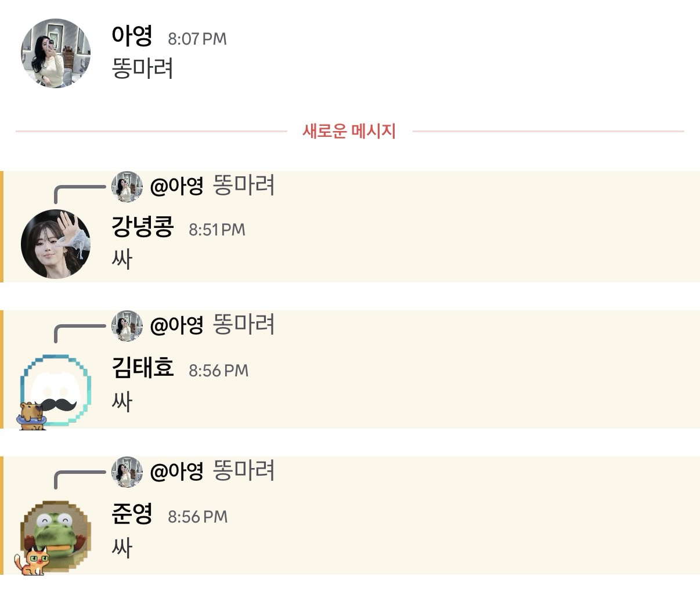Click the 8:51 PM timestamp
Image resolution: width=700 pixels, height=591 pixels.
pyautogui.click(x=217, y=230)
